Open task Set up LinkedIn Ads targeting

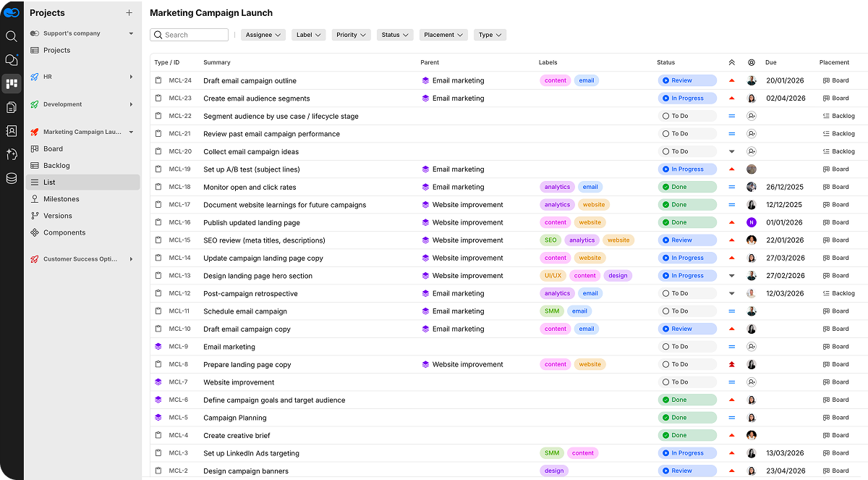251,453
